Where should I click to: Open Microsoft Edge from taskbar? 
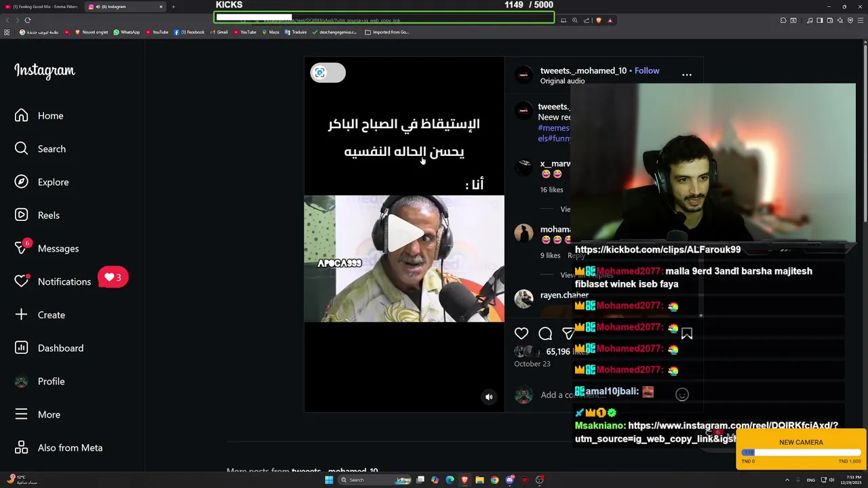click(x=450, y=480)
